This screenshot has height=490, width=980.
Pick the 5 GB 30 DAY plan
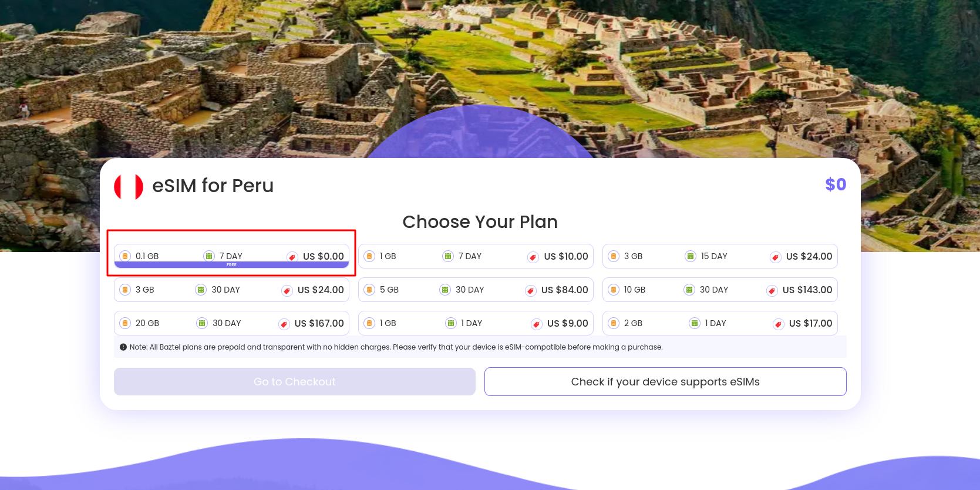point(476,290)
